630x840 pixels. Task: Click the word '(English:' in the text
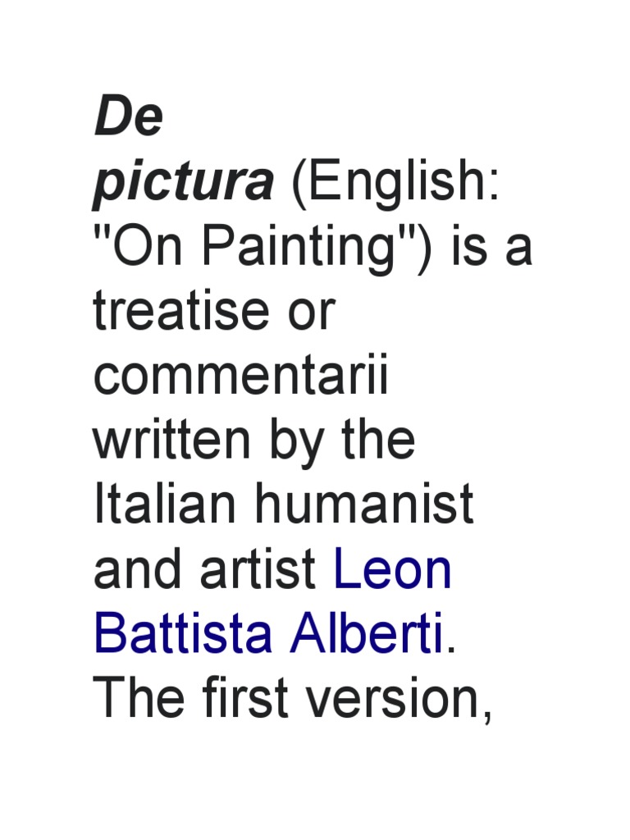pos(391,185)
